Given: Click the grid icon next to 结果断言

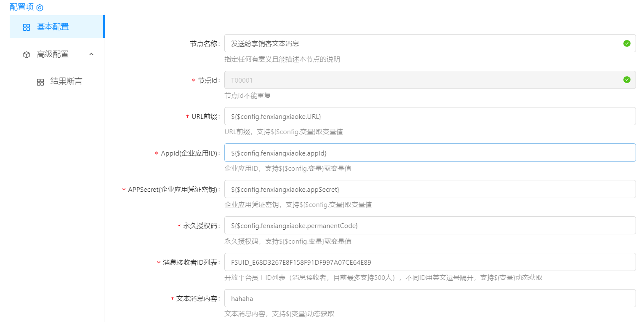Looking at the screenshot, I should [40, 82].
